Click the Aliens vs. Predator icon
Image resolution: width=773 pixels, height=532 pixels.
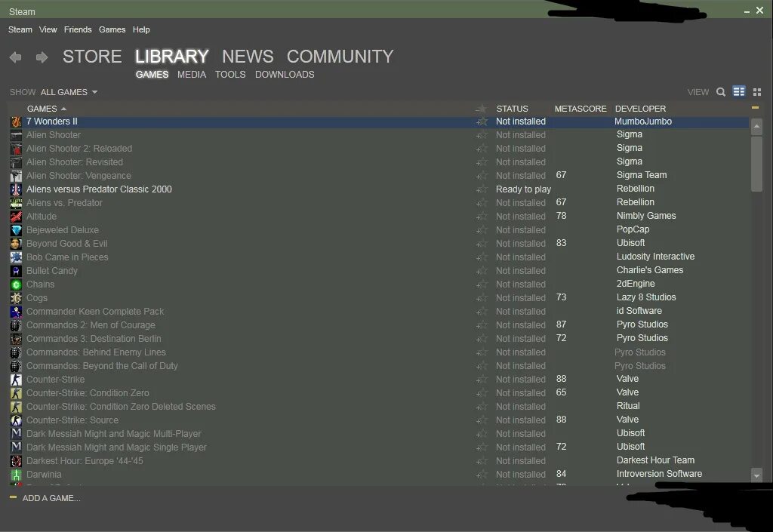pyautogui.click(x=17, y=203)
